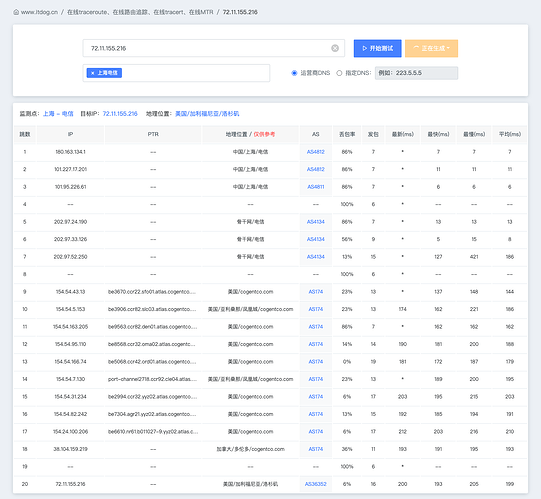The width and height of the screenshot is (541, 499).
Task: Select IP cell 180.163.134.1
Action: click(x=70, y=152)
